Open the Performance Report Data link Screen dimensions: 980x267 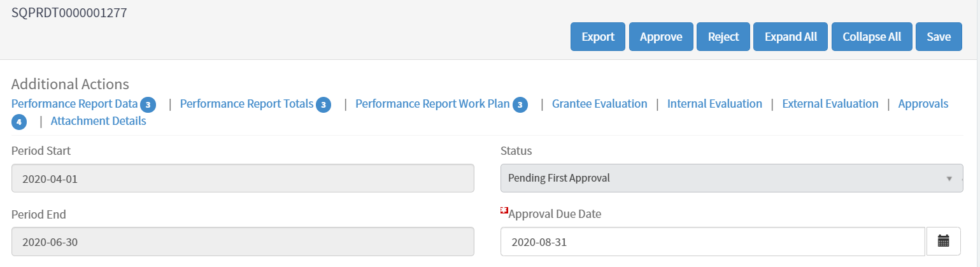point(75,104)
